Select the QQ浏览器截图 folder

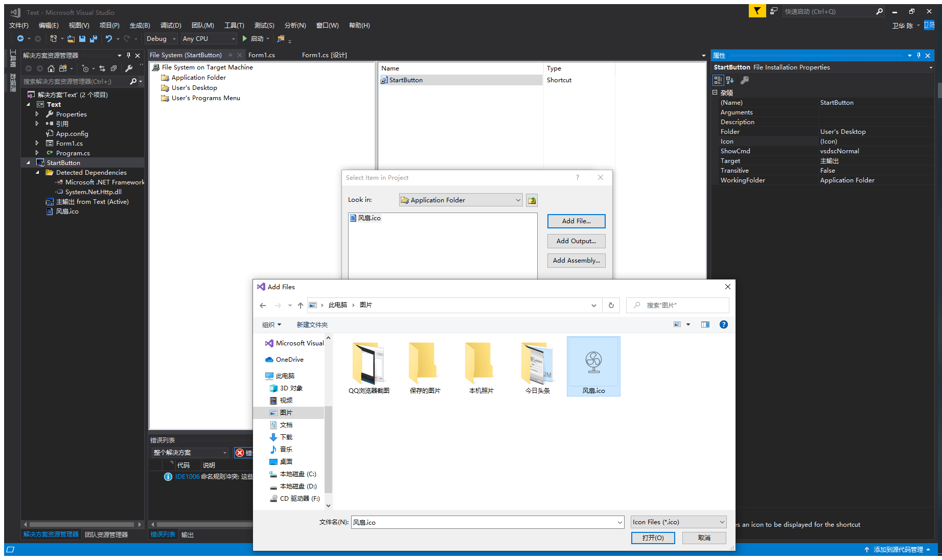pyautogui.click(x=369, y=367)
